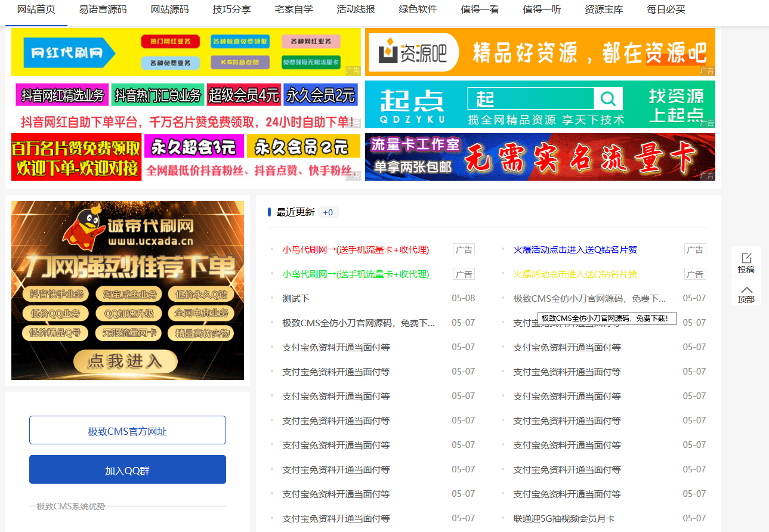The image size is (769, 532).
Task: Open 联通迎5G抽视频会员月卡 article
Action: (564, 518)
